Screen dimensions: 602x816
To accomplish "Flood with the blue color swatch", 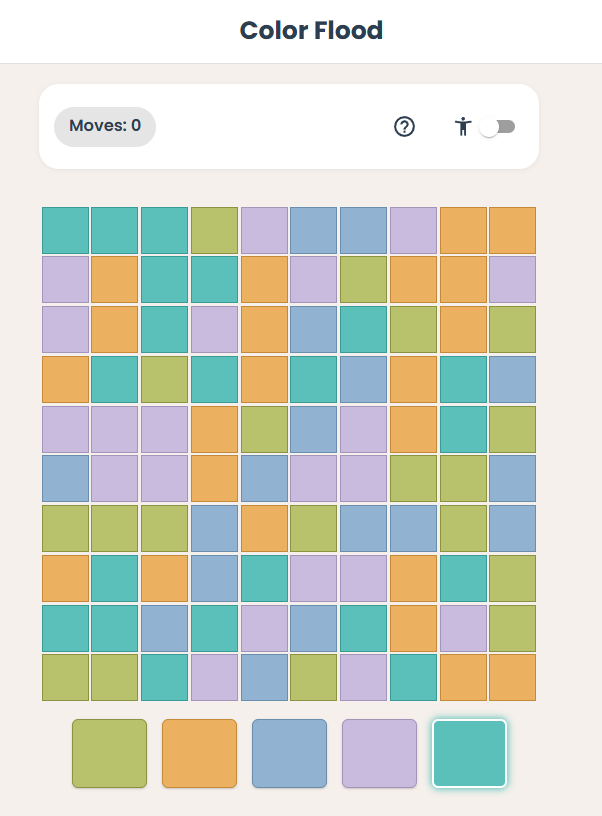I will click(289, 753).
